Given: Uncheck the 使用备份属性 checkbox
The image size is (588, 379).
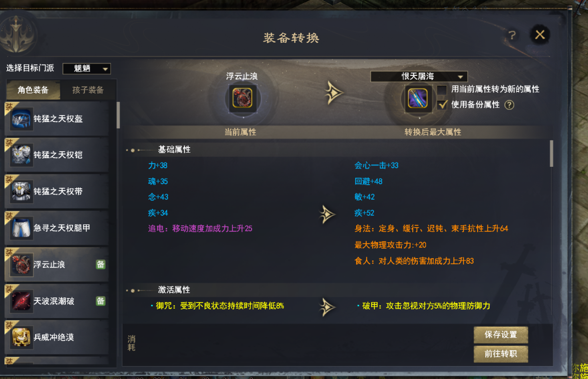Looking at the screenshot, I should [442, 105].
